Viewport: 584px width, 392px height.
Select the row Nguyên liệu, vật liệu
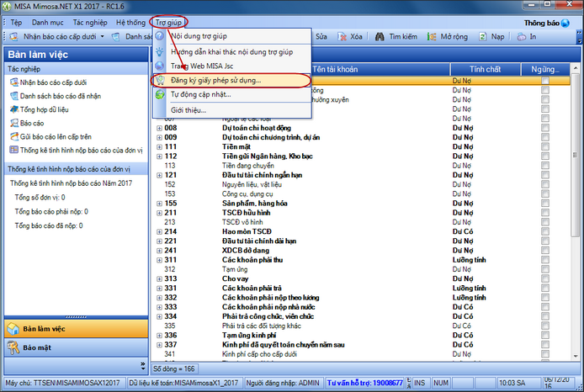pyautogui.click(x=360, y=185)
